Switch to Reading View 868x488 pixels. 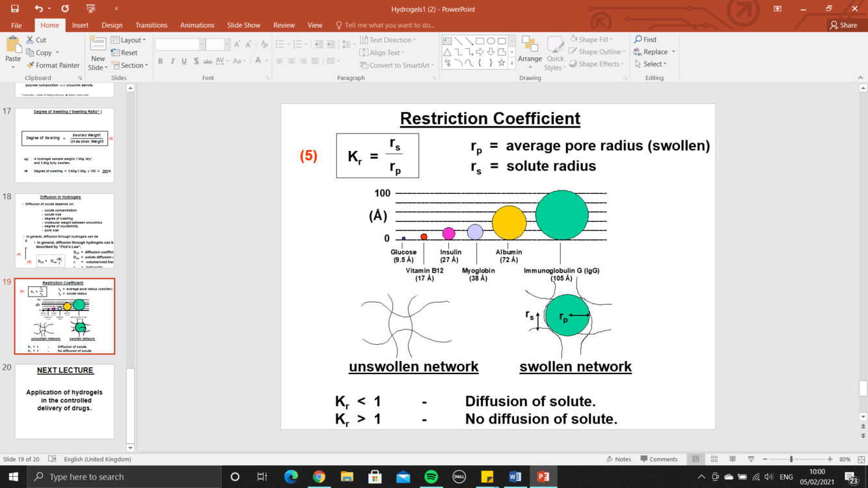coord(733,459)
